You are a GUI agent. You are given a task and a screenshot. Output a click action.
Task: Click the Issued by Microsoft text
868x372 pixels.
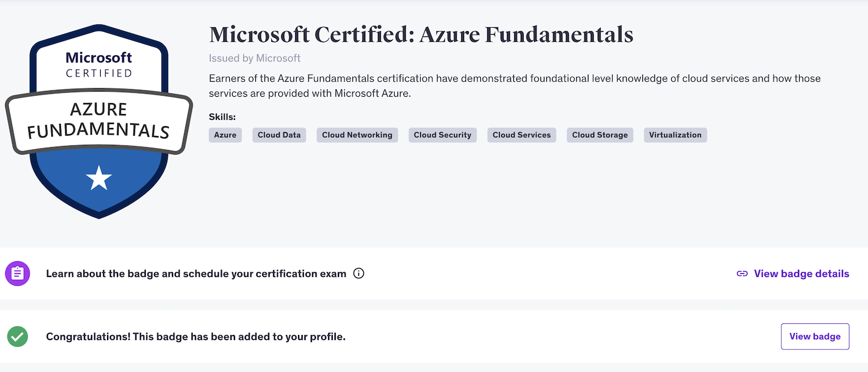(x=255, y=58)
